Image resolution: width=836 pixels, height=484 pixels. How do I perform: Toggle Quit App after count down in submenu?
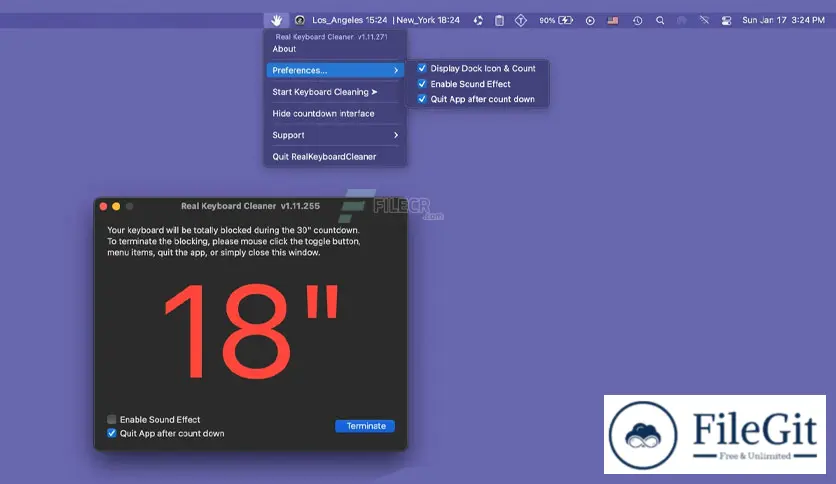click(x=422, y=99)
